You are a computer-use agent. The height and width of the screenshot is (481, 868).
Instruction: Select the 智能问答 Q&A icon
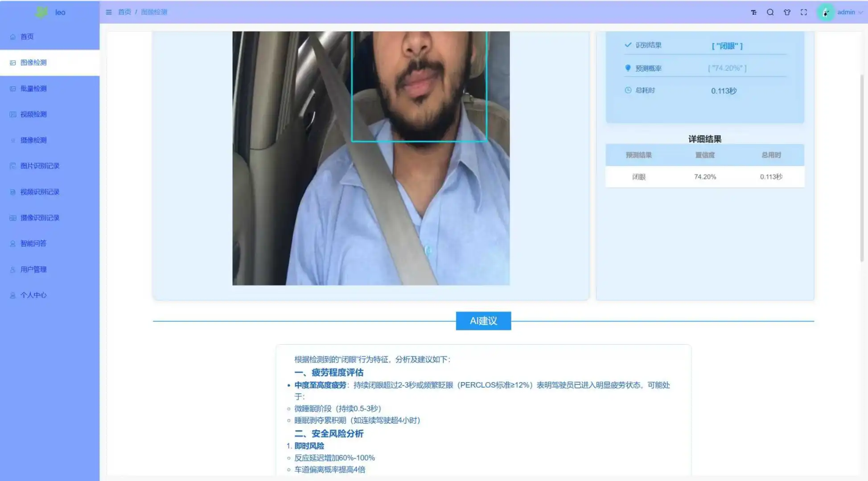[12, 243]
